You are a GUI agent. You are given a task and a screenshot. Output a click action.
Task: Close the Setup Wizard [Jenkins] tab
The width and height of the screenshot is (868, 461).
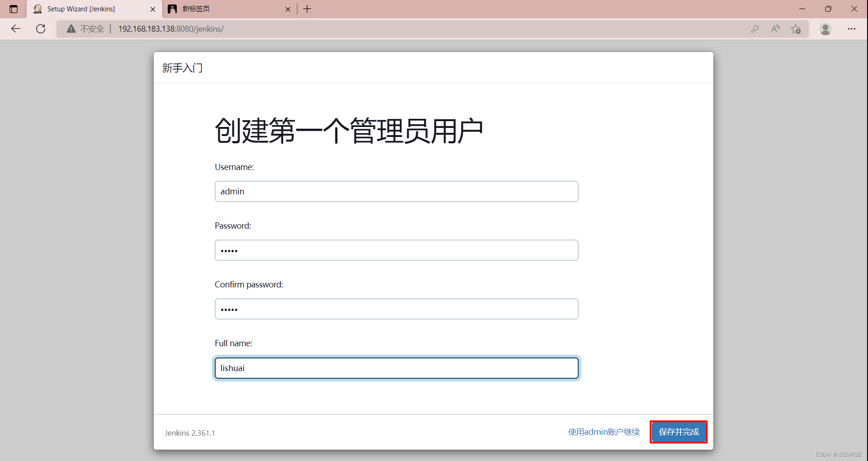coord(153,9)
